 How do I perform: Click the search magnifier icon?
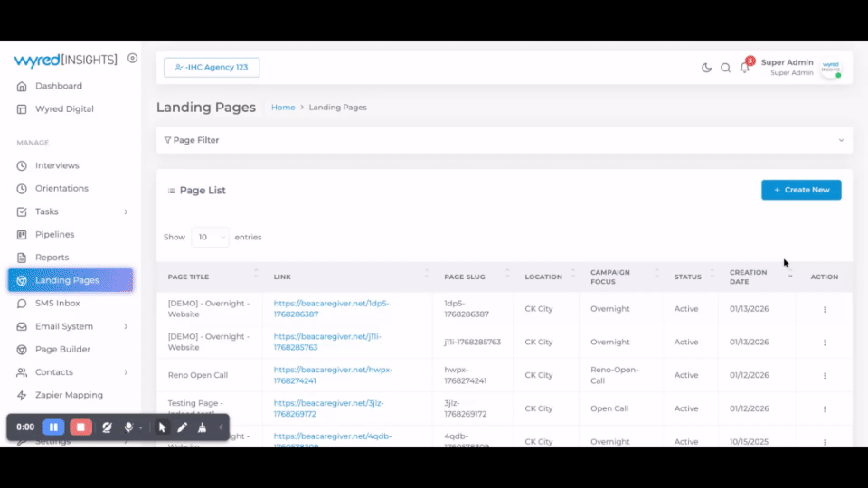pyautogui.click(x=725, y=68)
